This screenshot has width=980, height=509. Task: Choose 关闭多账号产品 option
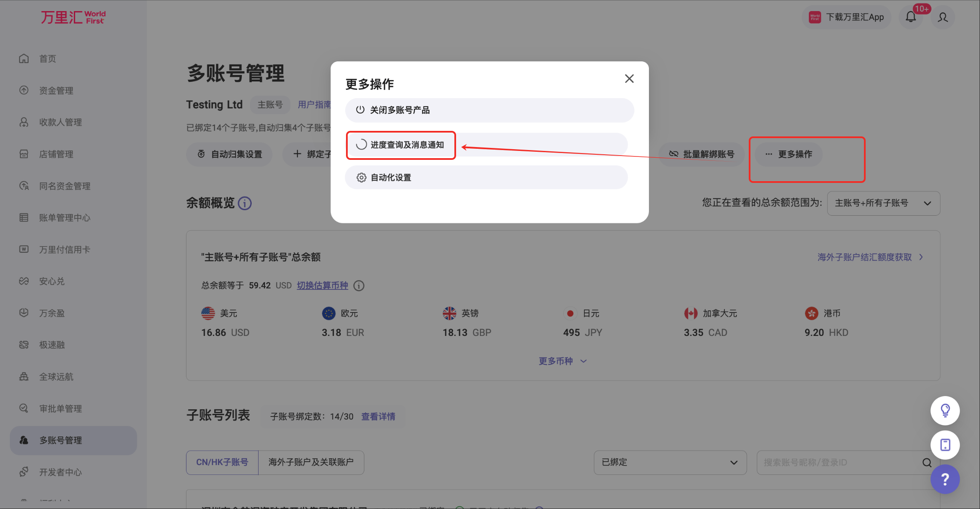[489, 110]
